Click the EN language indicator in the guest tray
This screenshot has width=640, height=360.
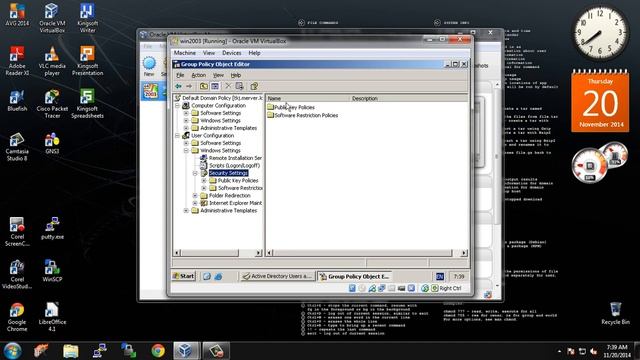(440, 276)
